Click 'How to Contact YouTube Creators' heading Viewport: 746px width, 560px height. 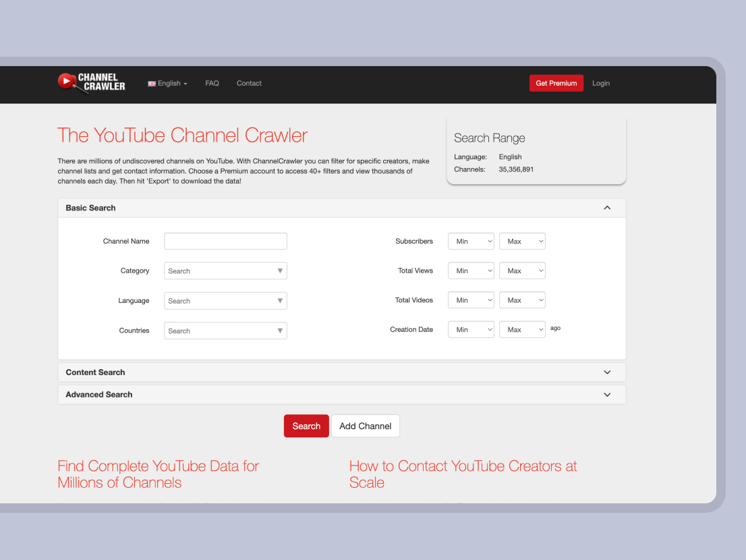pos(463,474)
